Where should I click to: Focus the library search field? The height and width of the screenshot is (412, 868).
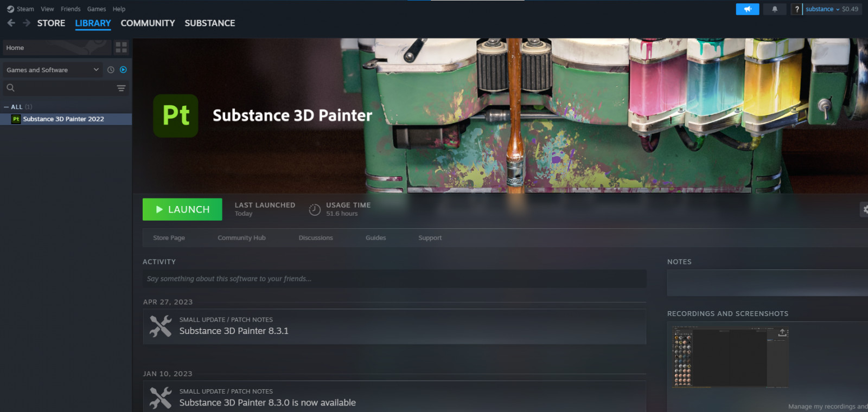click(x=59, y=88)
